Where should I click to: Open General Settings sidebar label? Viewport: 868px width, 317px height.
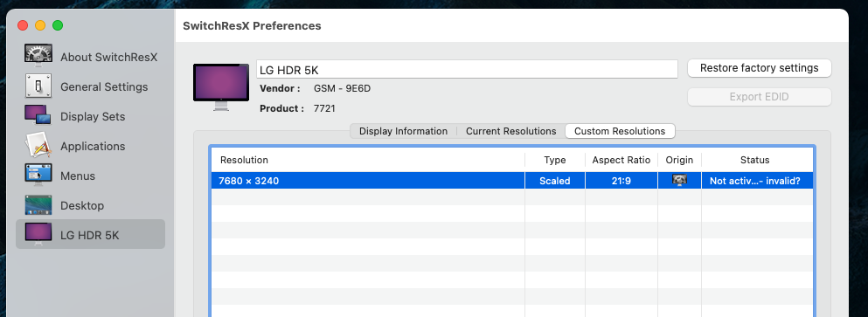104,86
